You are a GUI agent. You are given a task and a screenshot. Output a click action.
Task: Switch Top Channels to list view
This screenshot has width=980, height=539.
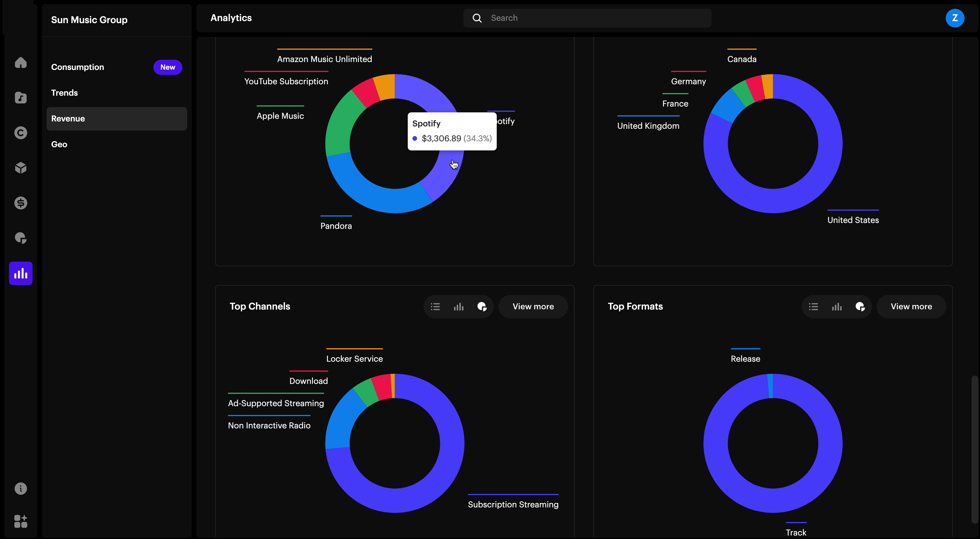click(435, 306)
